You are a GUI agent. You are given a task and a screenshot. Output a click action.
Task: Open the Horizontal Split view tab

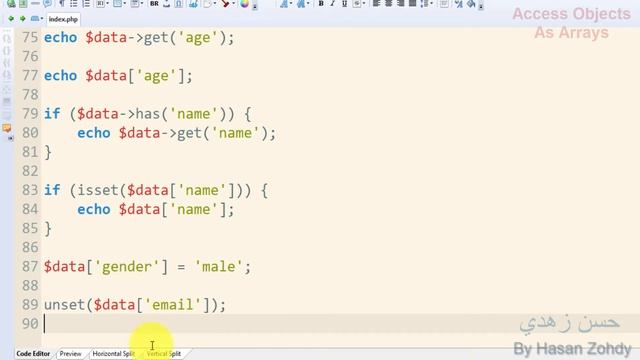[x=114, y=353]
